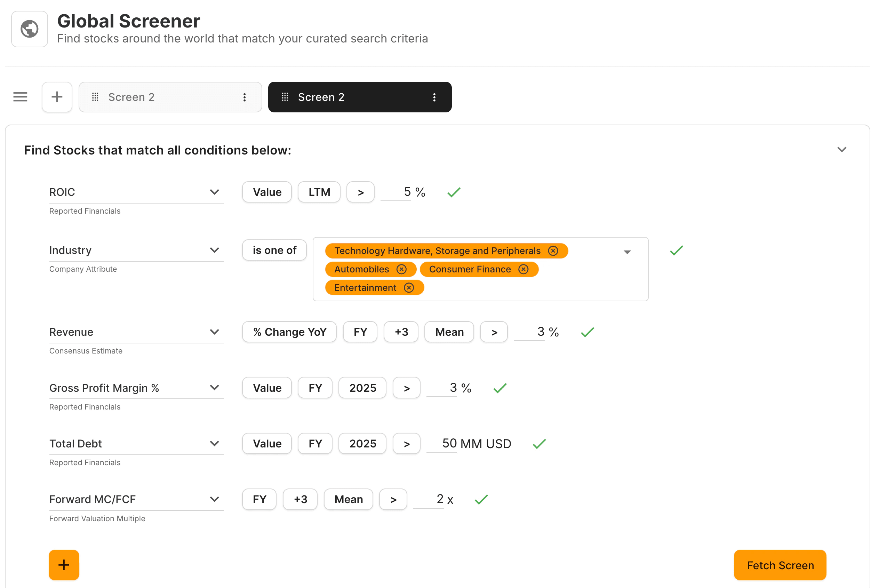Open three-dot menu on the active Screen 2 tab
The height and width of the screenshot is (588, 871).
434,97
